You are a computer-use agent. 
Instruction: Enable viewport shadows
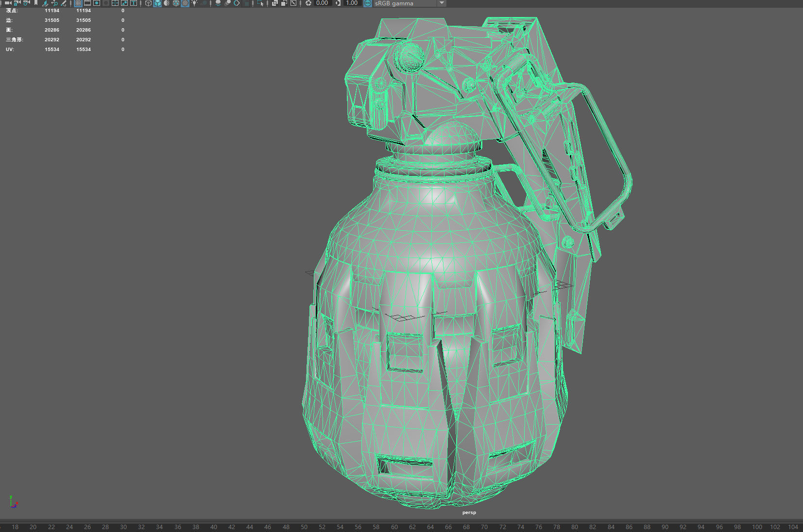point(218,3)
